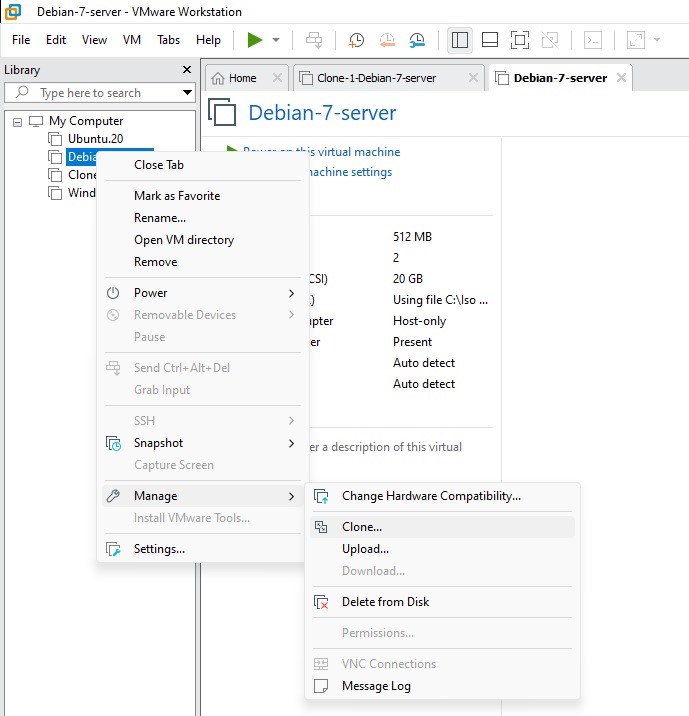The image size is (689, 716).
Task: Close the Clone-1-Debian-7-server tab
Action: (x=473, y=78)
